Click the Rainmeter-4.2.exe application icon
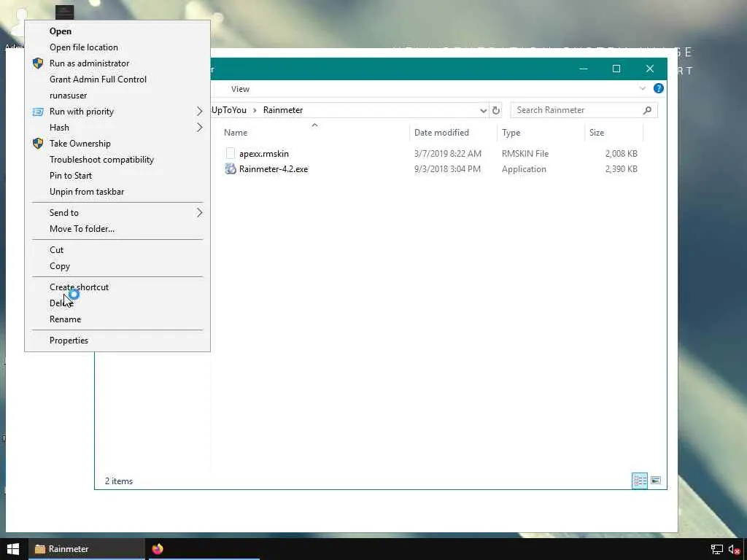The height and width of the screenshot is (560, 747). click(x=231, y=168)
